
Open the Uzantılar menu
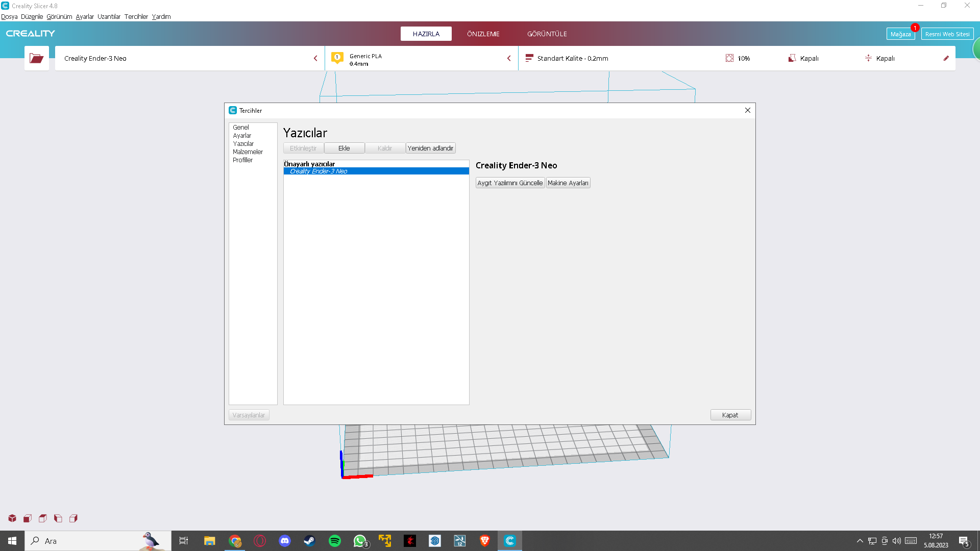(x=109, y=16)
